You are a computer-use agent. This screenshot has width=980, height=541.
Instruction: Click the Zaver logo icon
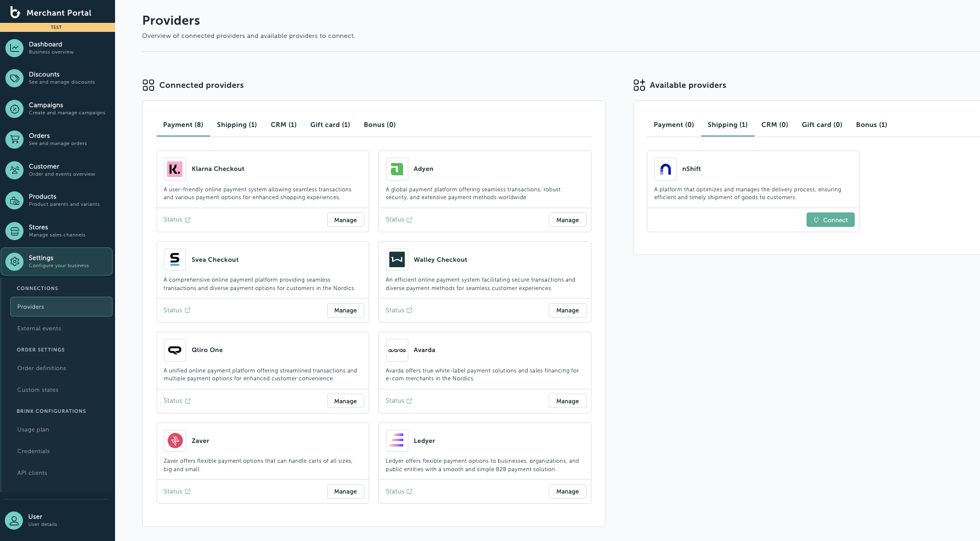[175, 441]
